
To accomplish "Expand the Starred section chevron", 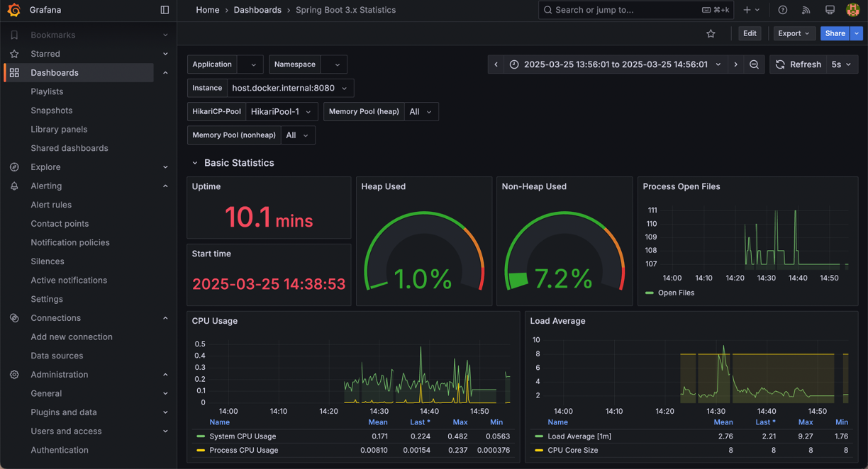I will [x=165, y=54].
